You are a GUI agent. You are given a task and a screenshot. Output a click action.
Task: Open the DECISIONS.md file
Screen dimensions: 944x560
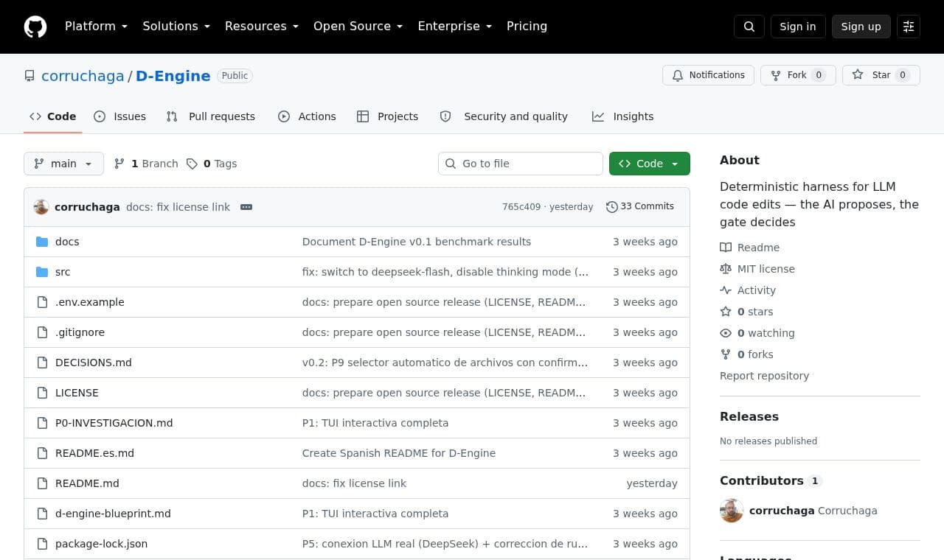pyautogui.click(x=94, y=363)
